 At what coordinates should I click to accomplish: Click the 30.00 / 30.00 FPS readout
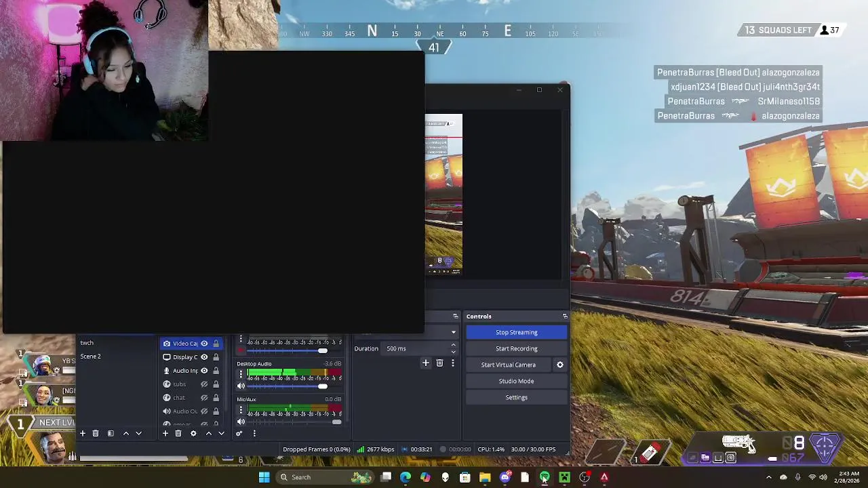(533, 449)
